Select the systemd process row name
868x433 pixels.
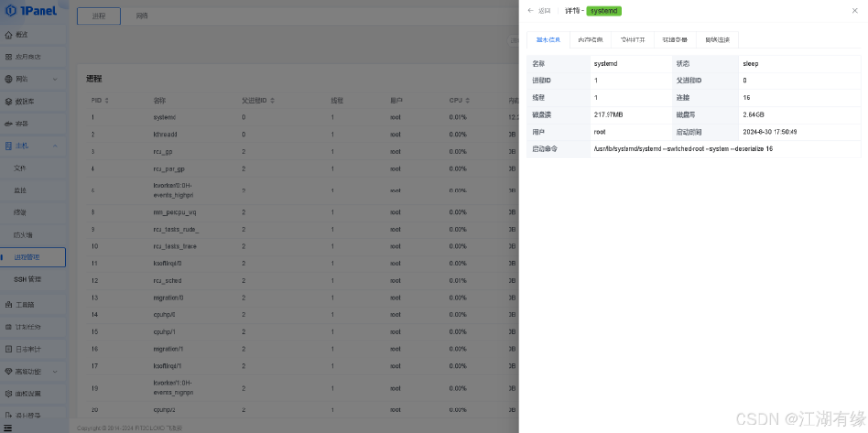(164, 117)
